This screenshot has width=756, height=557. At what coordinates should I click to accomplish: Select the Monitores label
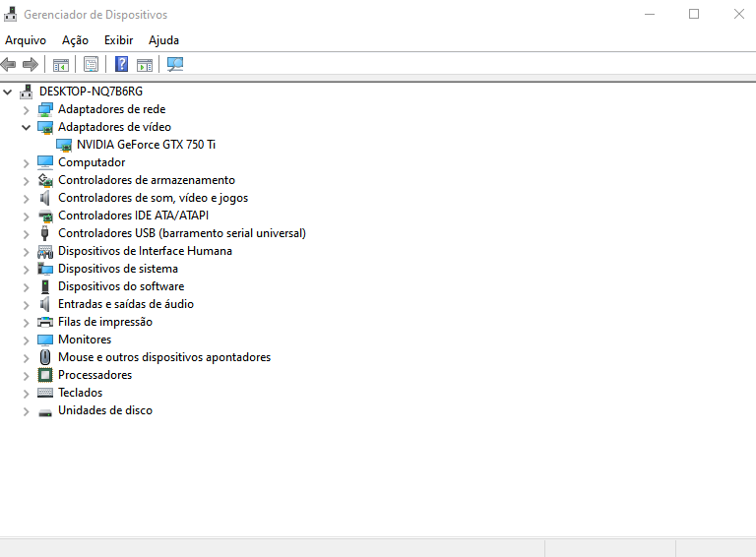coord(85,340)
